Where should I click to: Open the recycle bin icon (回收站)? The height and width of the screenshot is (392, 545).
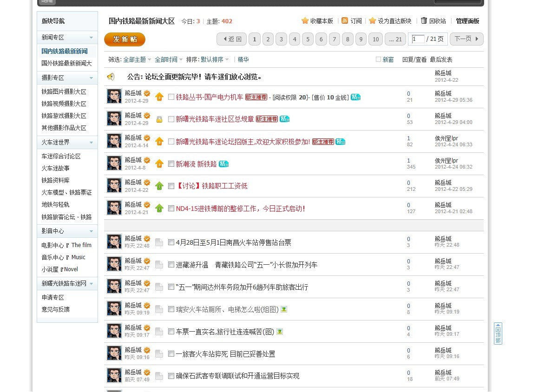(424, 21)
